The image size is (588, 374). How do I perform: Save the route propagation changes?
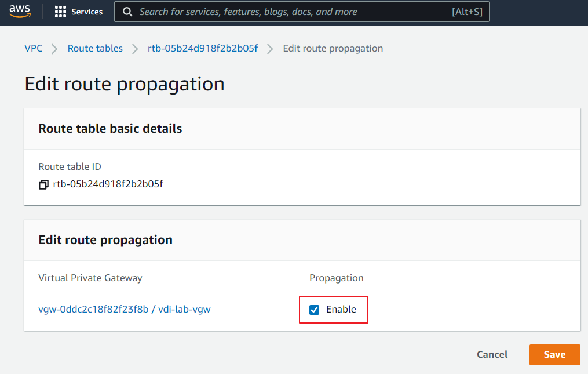[554, 354]
